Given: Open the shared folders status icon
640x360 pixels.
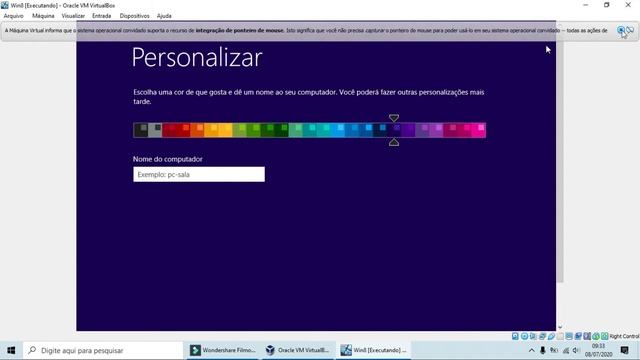Looking at the screenshot, I should [560, 336].
